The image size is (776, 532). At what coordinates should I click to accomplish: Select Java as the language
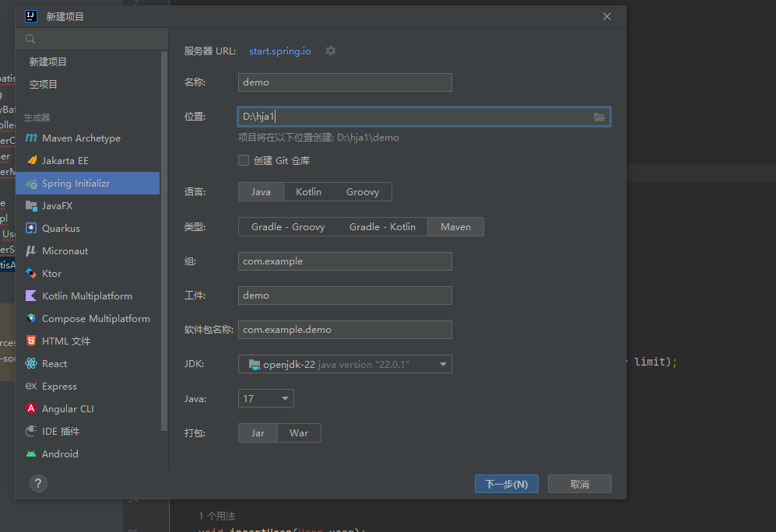tap(261, 192)
